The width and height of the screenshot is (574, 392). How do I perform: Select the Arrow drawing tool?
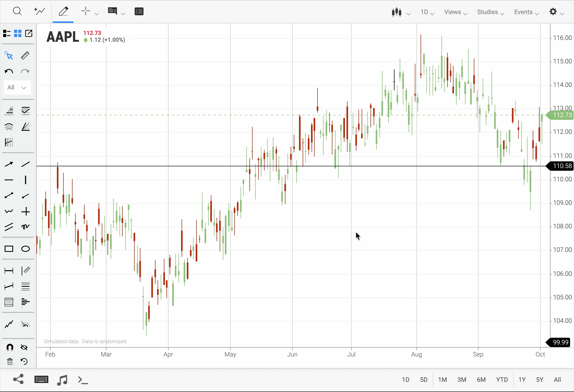point(9,164)
